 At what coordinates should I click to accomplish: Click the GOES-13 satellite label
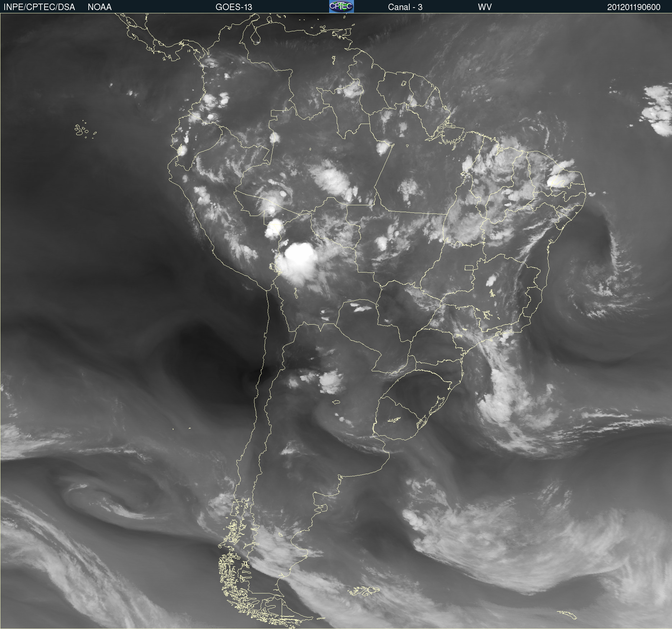point(234,7)
